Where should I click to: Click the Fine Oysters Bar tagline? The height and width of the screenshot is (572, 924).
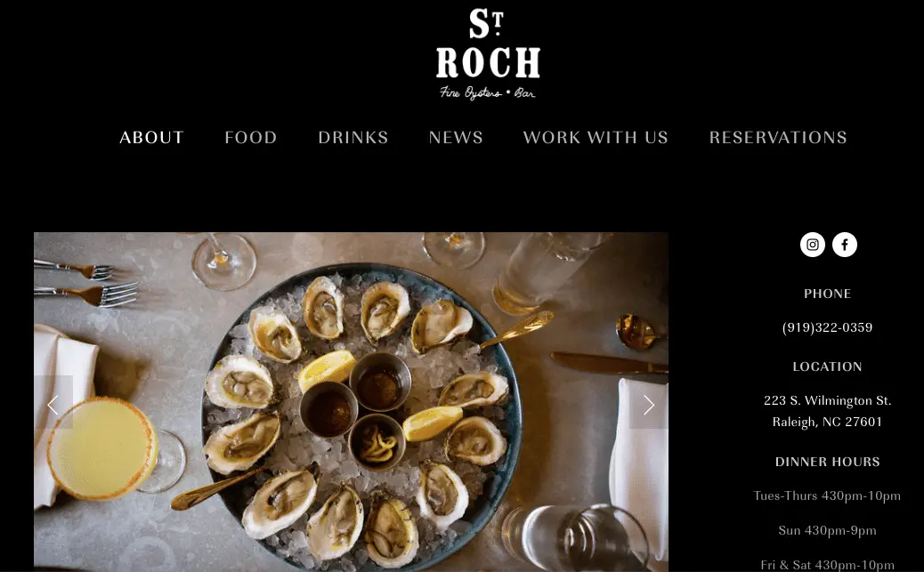(487, 93)
